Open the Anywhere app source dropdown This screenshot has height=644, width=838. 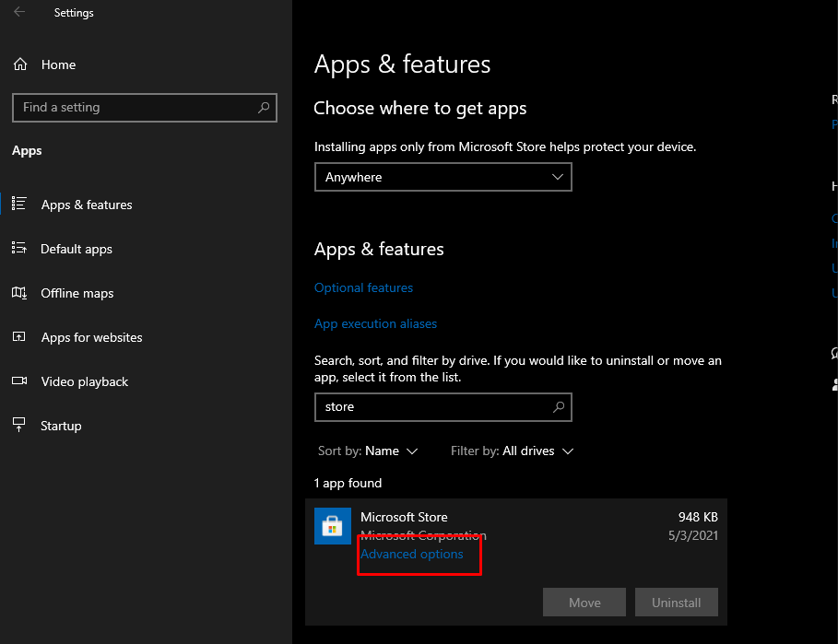443,177
